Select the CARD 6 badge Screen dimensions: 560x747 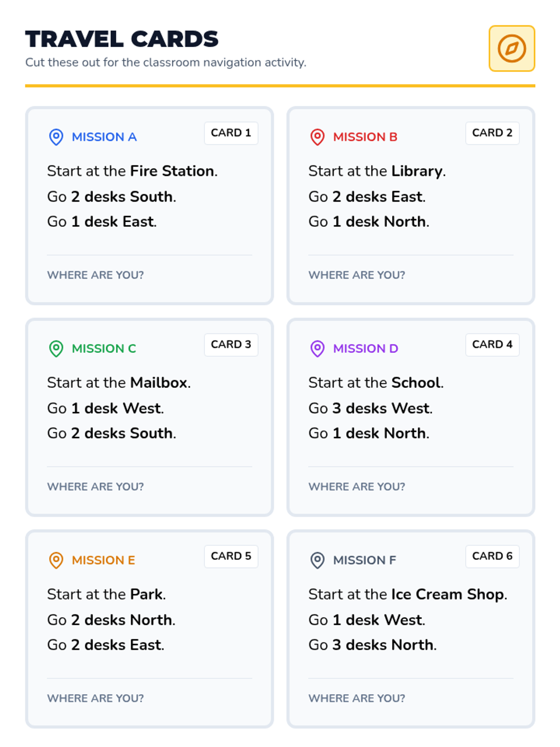pyautogui.click(x=492, y=556)
